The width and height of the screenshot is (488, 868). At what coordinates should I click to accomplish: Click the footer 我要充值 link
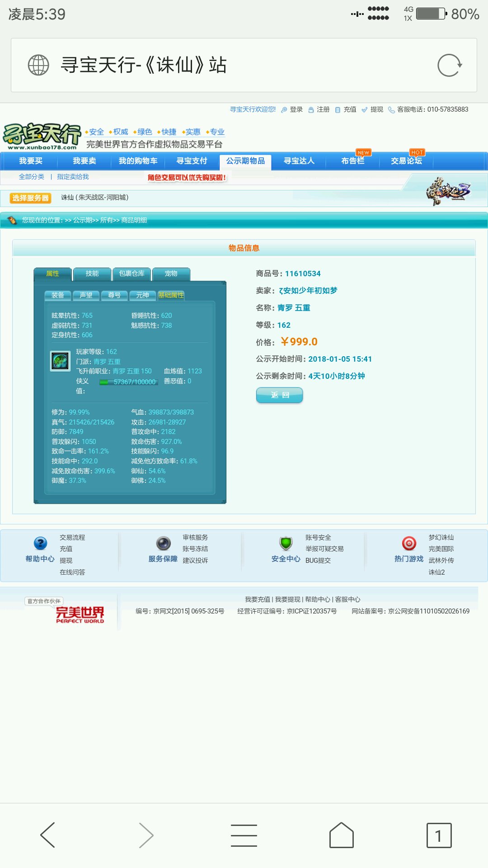(258, 599)
